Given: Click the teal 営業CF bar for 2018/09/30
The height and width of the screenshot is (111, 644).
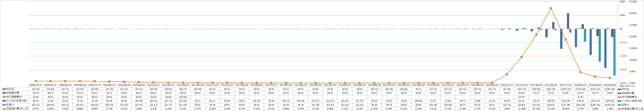Looking at the screenshot, I should 614,52.
